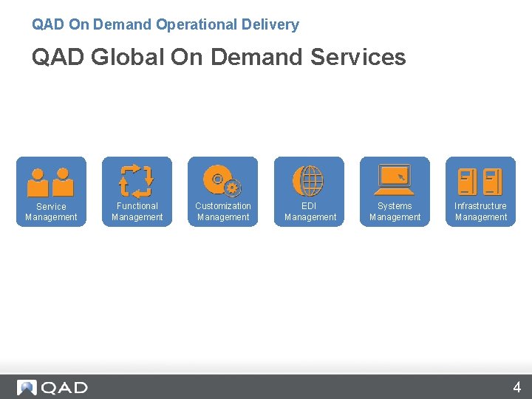Select the "Systems Management" label text
Viewport: 532px width, 399px height.
point(395,211)
